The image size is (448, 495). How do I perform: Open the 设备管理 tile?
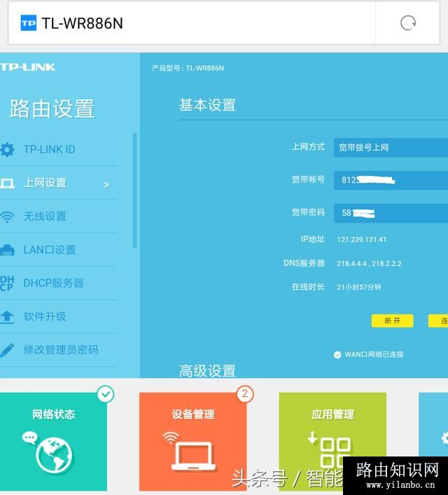pyautogui.click(x=193, y=442)
